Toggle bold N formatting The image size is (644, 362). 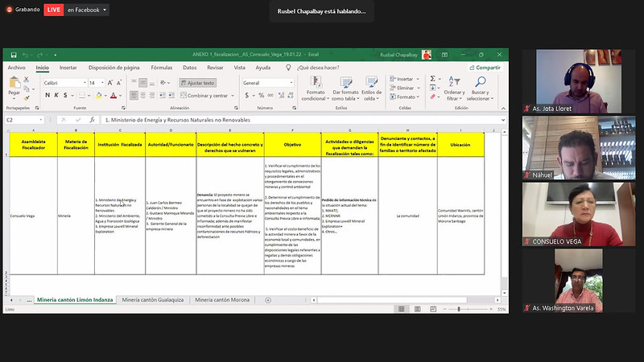(x=47, y=95)
